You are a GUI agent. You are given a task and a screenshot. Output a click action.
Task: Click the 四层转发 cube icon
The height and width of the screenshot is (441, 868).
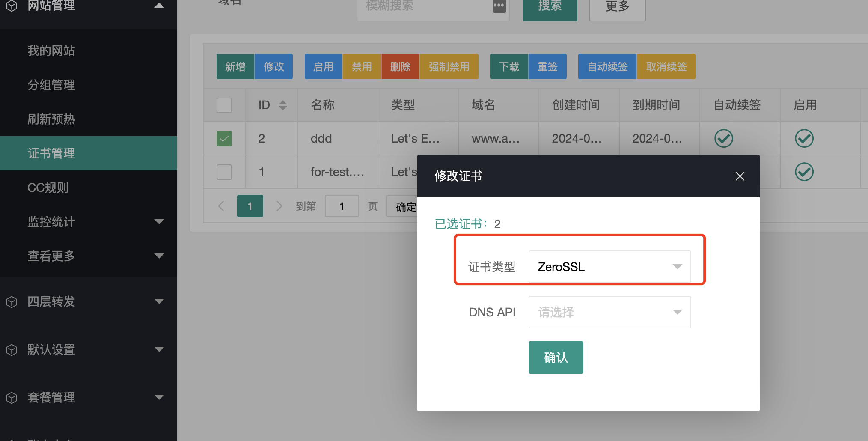coord(12,301)
